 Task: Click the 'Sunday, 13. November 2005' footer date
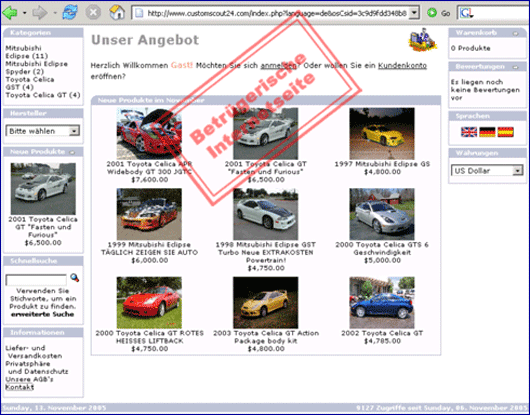[54, 408]
